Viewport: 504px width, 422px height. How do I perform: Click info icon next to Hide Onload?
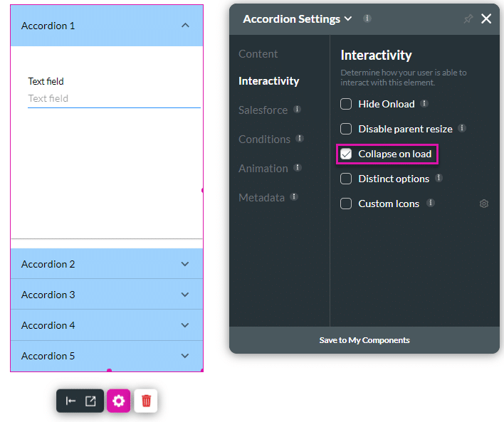click(x=424, y=104)
